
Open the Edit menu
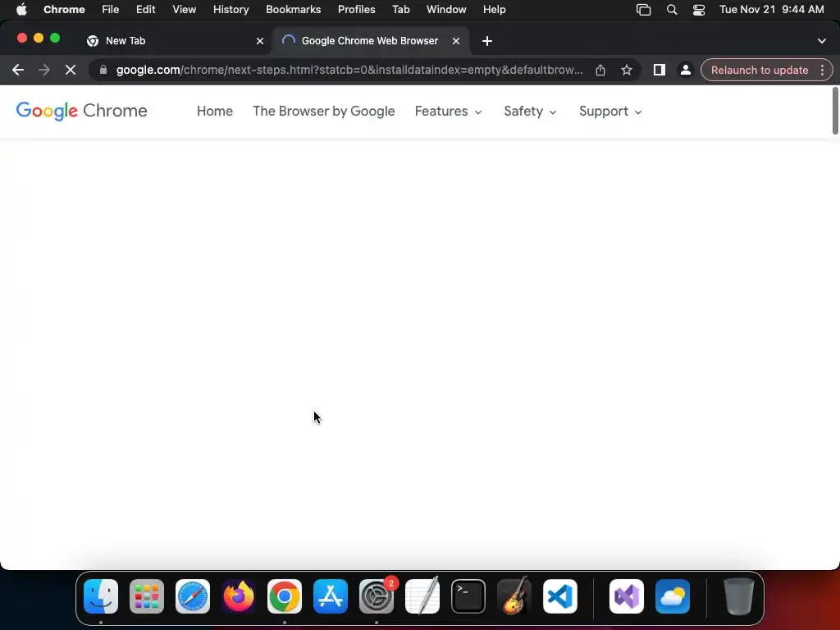click(146, 10)
